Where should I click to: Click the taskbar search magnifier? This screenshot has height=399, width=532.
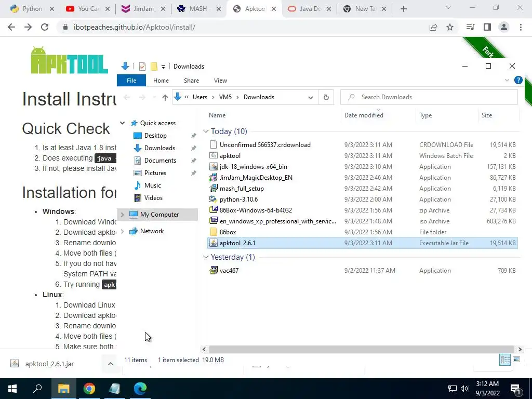click(37, 389)
